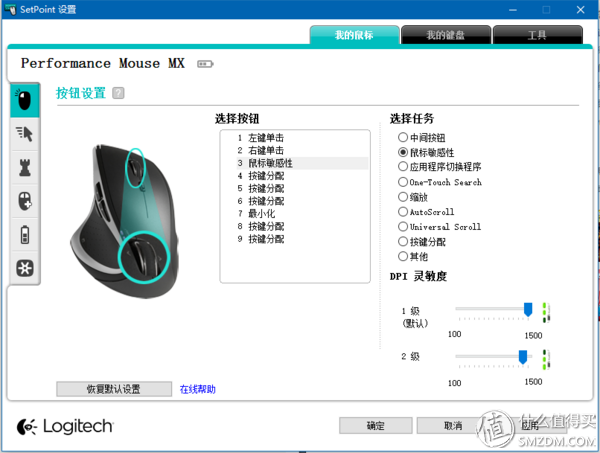Select button 8 按键分配 in the list
Image resolution: width=600 pixels, height=453 pixels.
(x=302, y=226)
